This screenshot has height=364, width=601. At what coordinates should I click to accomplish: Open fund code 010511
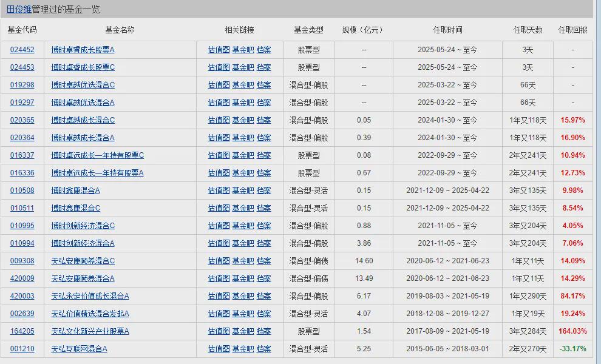pos(22,208)
